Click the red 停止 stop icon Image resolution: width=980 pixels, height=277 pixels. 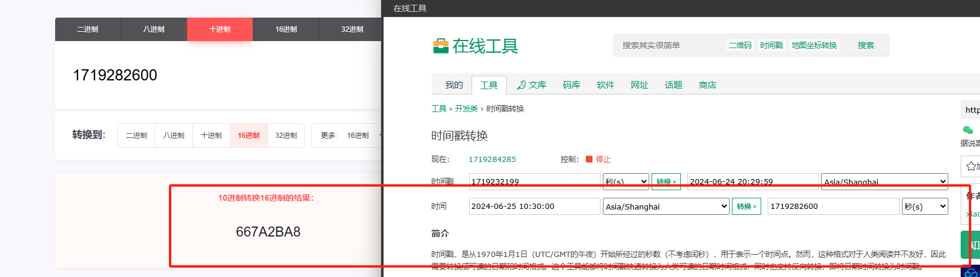[x=589, y=159]
